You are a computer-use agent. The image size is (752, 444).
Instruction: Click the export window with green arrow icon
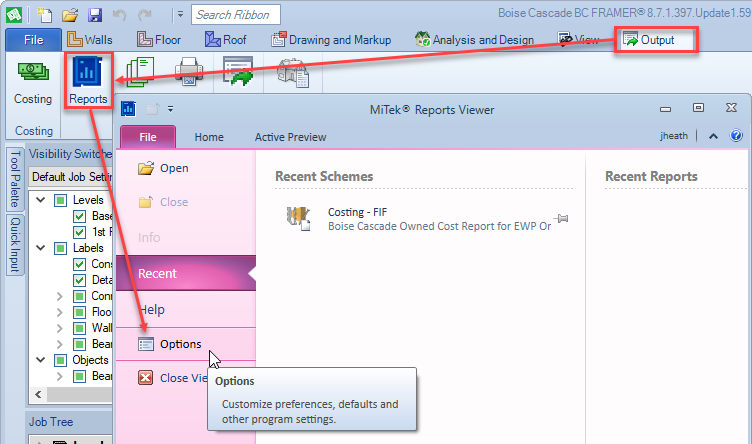tap(238, 71)
